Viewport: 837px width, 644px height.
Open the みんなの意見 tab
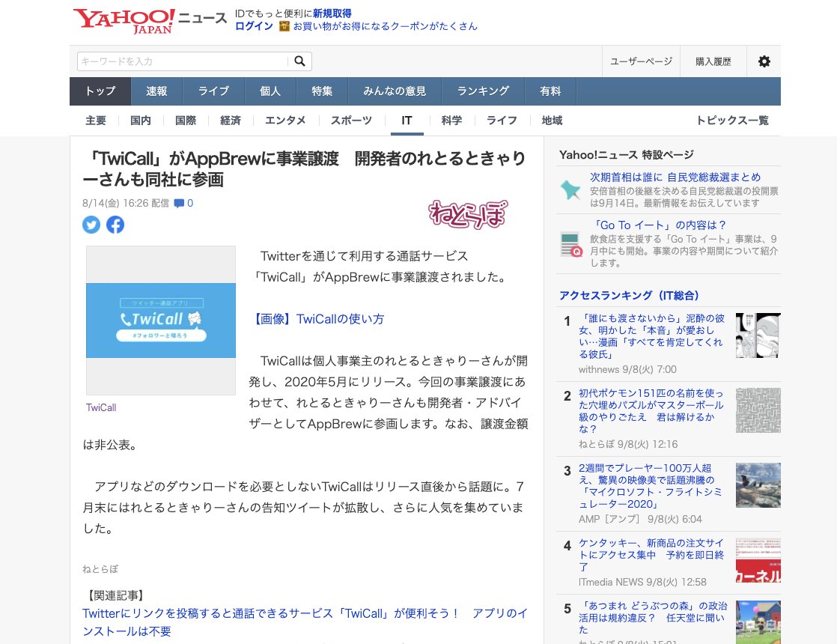point(395,91)
